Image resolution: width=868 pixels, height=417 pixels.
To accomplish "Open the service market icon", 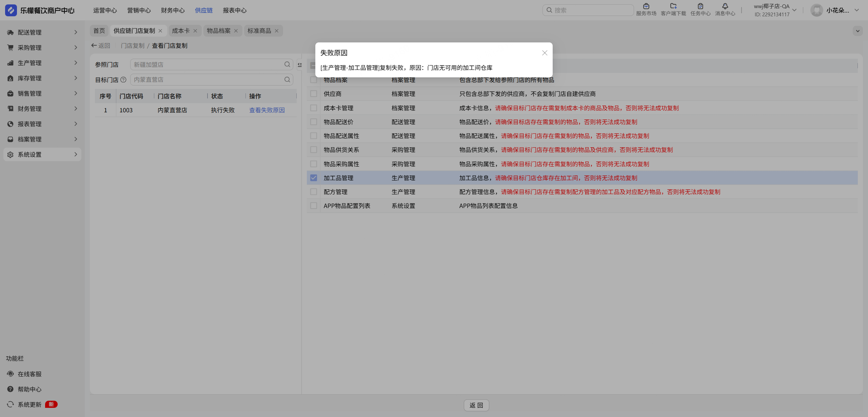I will click(646, 6).
